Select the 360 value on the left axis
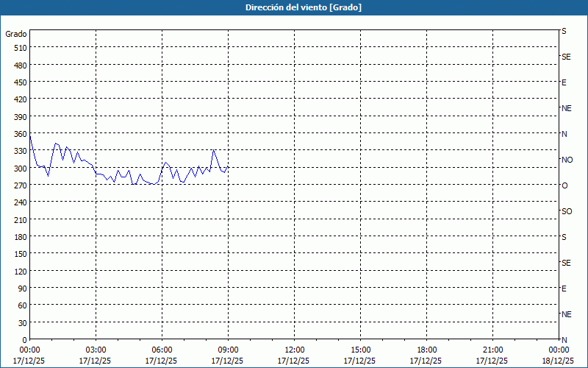Image resolution: width=588 pixels, height=368 pixels. point(20,133)
